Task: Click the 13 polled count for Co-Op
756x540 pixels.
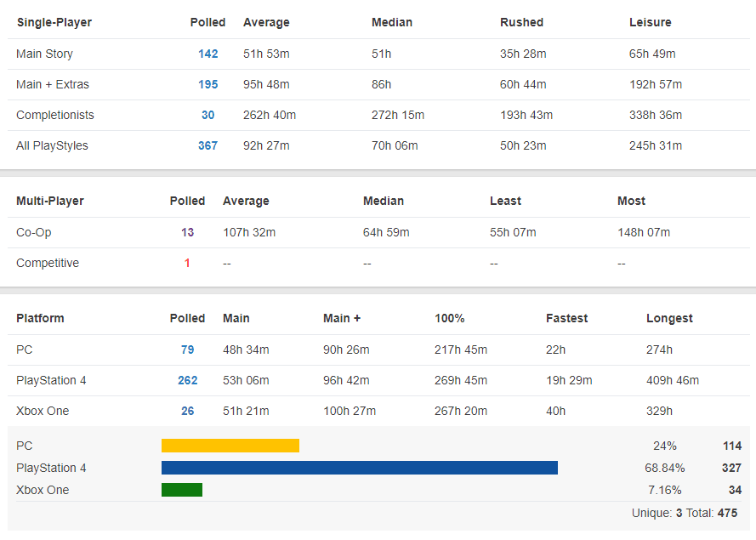Action: point(187,232)
